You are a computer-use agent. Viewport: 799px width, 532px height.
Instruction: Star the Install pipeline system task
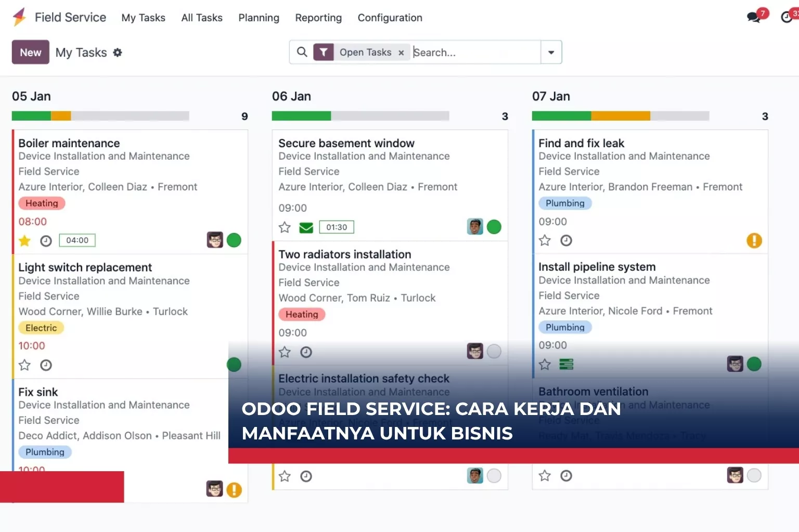[545, 365]
